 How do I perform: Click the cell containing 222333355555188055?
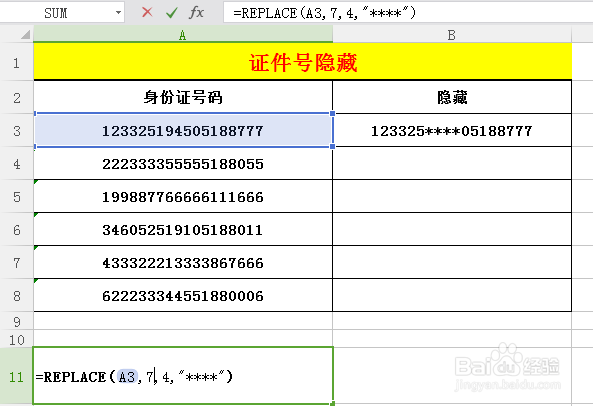point(183,164)
